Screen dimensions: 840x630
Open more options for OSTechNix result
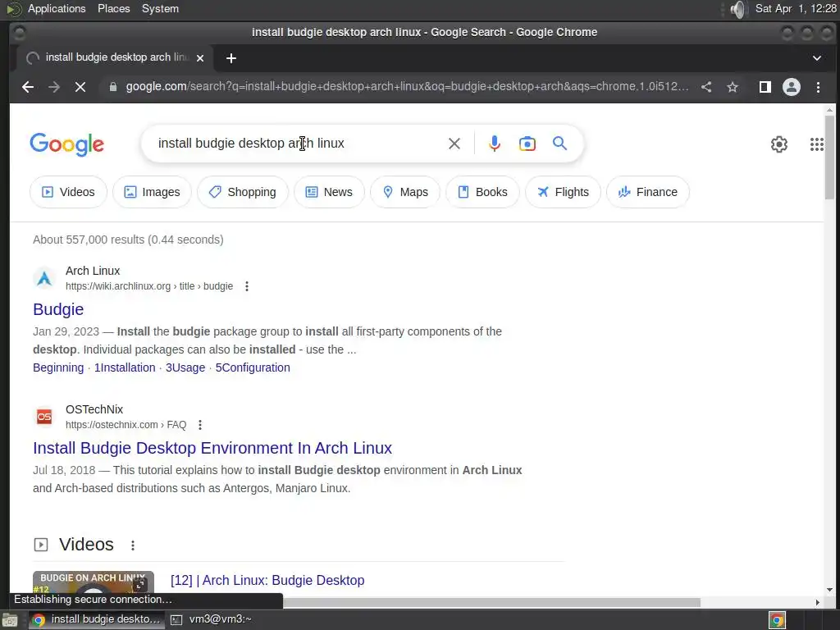point(200,425)
